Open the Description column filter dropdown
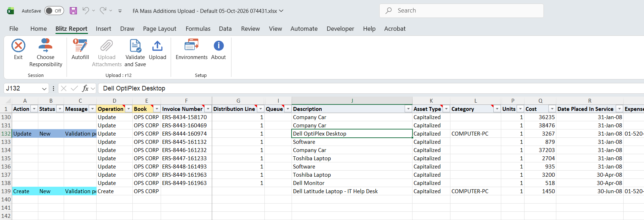Viewport: 644px width, 220px height. (408, 109)
